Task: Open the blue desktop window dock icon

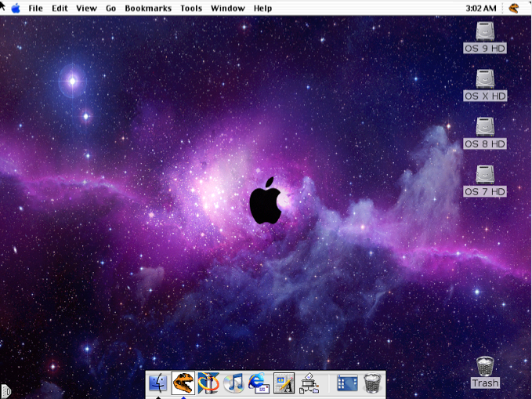Action: click(347, 383)
